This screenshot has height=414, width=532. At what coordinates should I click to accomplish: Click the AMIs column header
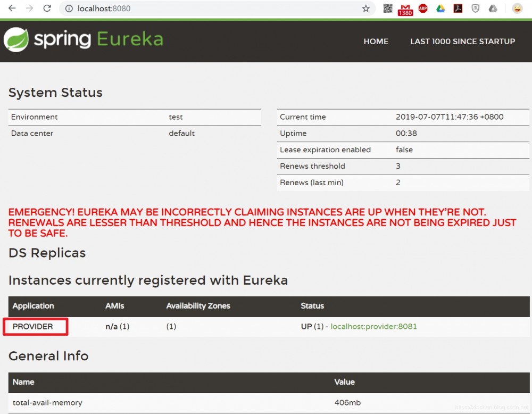(115, 306)
